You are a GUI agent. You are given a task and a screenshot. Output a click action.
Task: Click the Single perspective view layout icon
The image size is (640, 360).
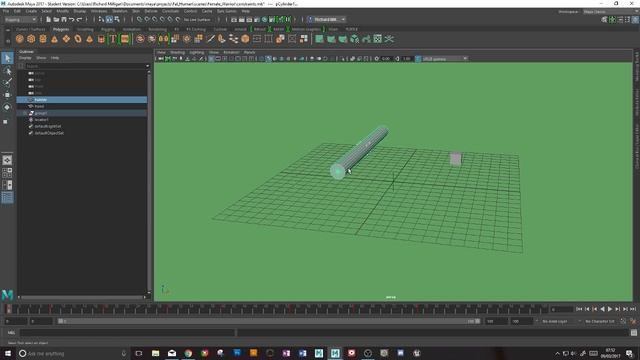7,160
